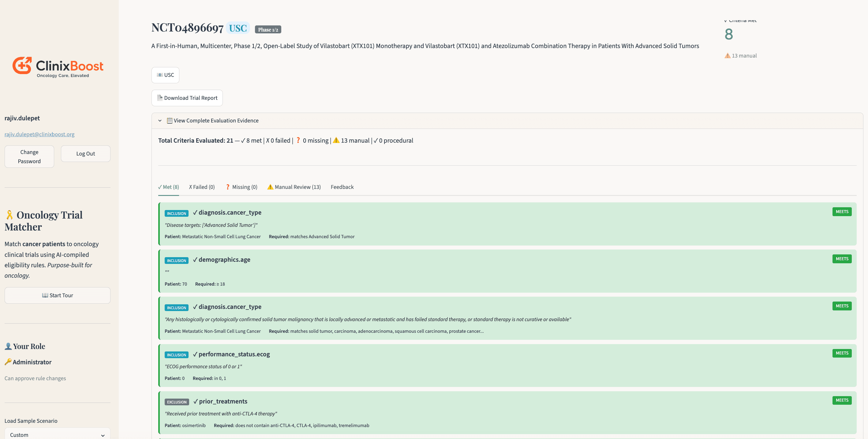Click the large 8 criteria met number

[728, 34]
